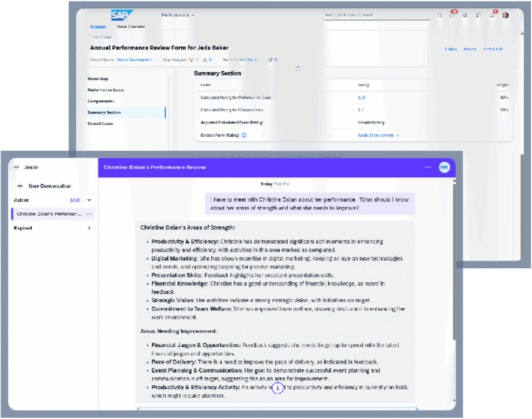Open the Performance module dropdown
The image size is (532, 419).
(176, 16)
